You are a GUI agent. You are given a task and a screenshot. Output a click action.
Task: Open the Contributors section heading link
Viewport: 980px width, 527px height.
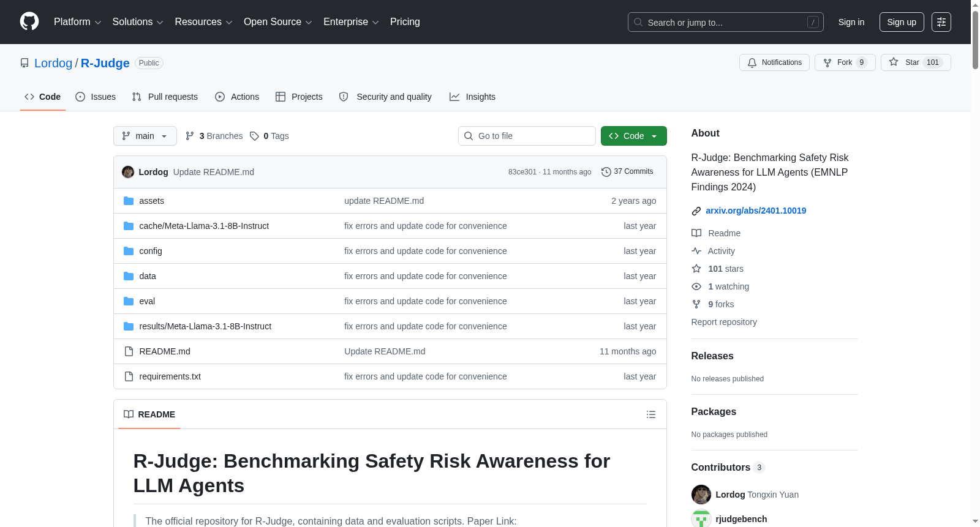pyautogui.click(x=728, y=468)
